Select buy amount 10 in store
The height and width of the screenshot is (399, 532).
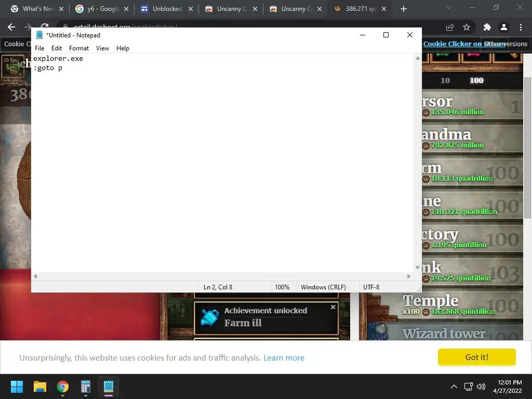pyautogui.click(x=445, y=81)
